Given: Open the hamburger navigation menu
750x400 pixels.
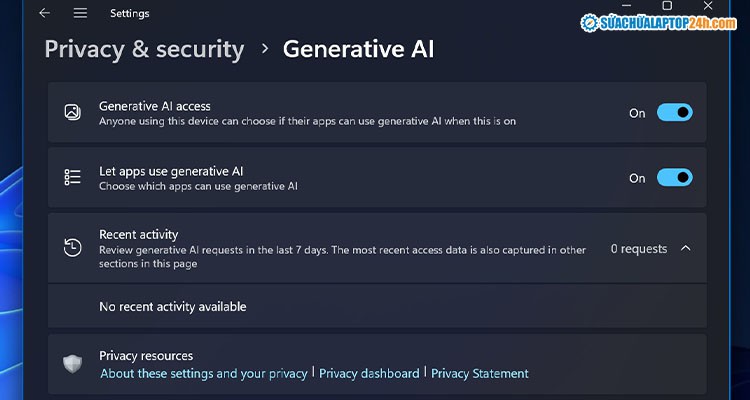Looking at the screenshot, I should pyautogui.click(x=80, y=13).
